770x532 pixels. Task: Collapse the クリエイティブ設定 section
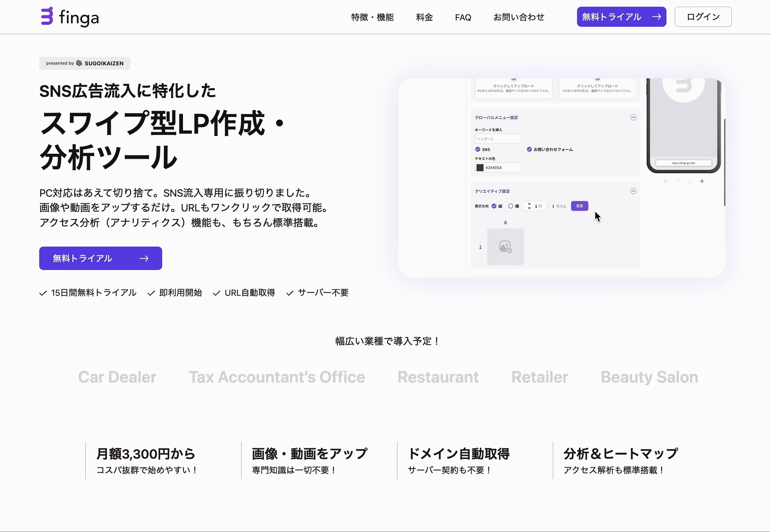[x=633, y=191]
